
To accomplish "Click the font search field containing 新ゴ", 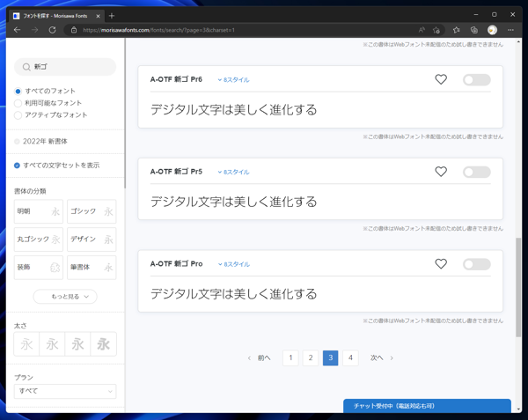I will (65, 67).
